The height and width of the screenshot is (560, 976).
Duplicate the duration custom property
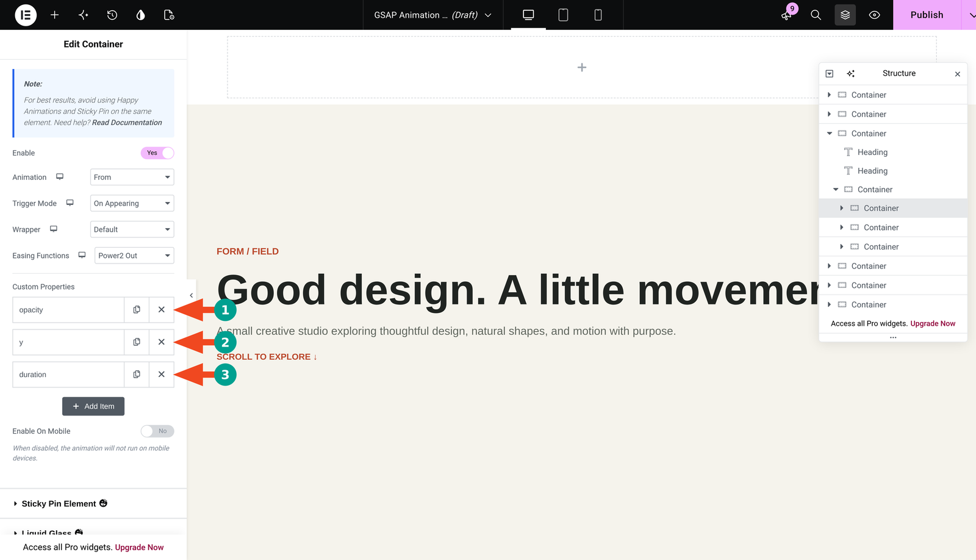(137, 375)
